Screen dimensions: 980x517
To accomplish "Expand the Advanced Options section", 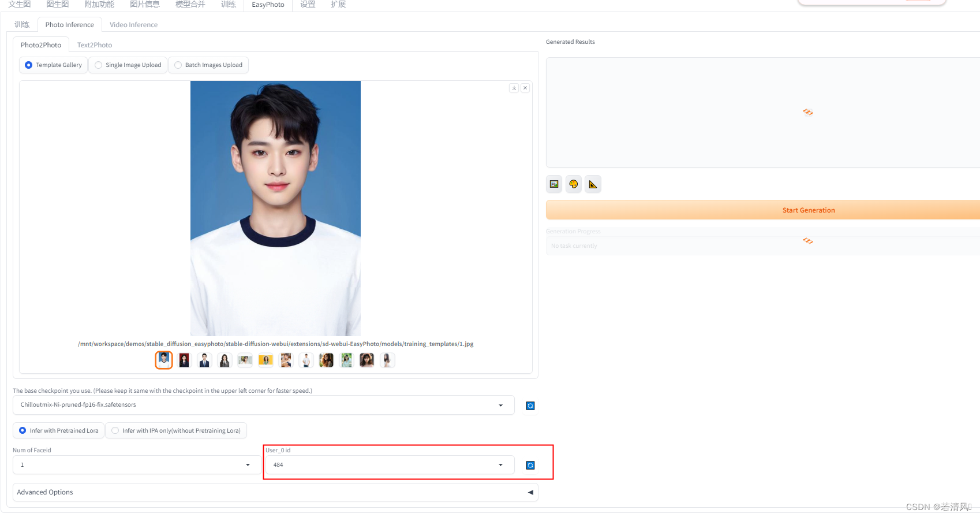I will 275,493.
